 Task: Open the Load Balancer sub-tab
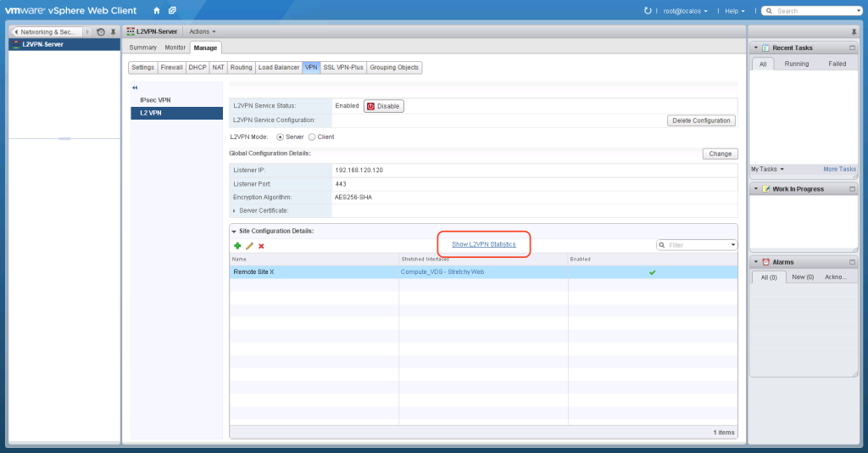[278, 68]
